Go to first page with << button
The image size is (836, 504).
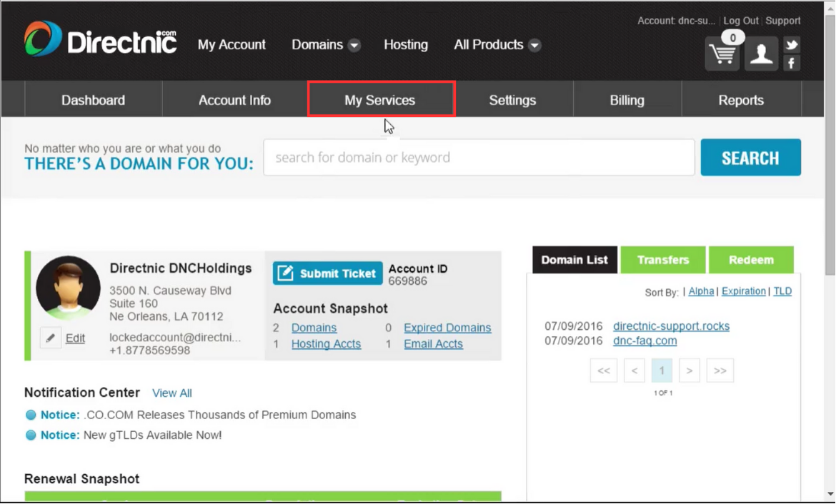coord(604,371)
